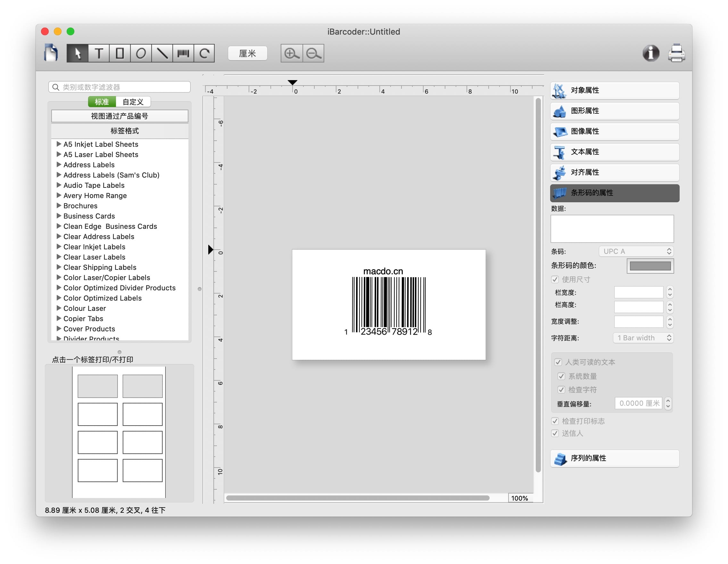This screenshot has height=564, width=728.
Task: Select the Line tool
Action: 162,53
